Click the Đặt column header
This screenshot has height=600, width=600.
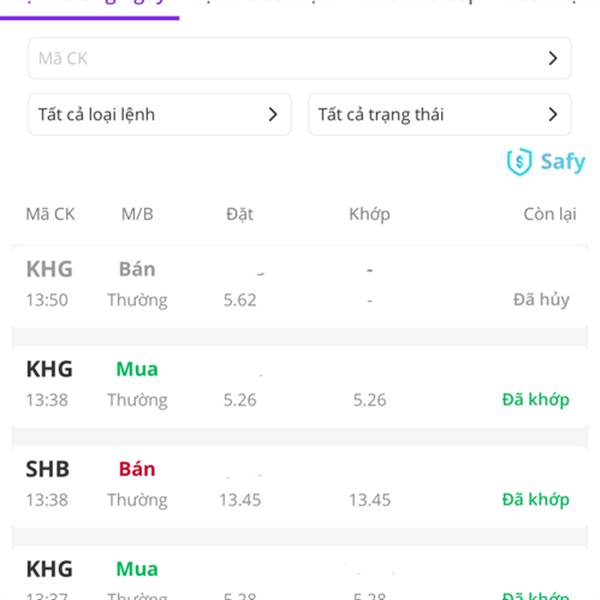(240, 214)
